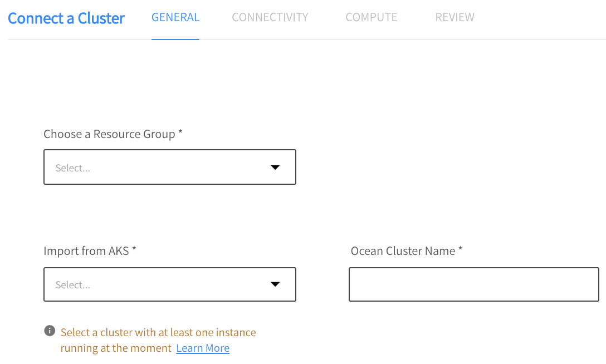Screen dimensions: 606x364
Task: Click the Select... placeholder under Import from AKS
Action: (72, 285)
